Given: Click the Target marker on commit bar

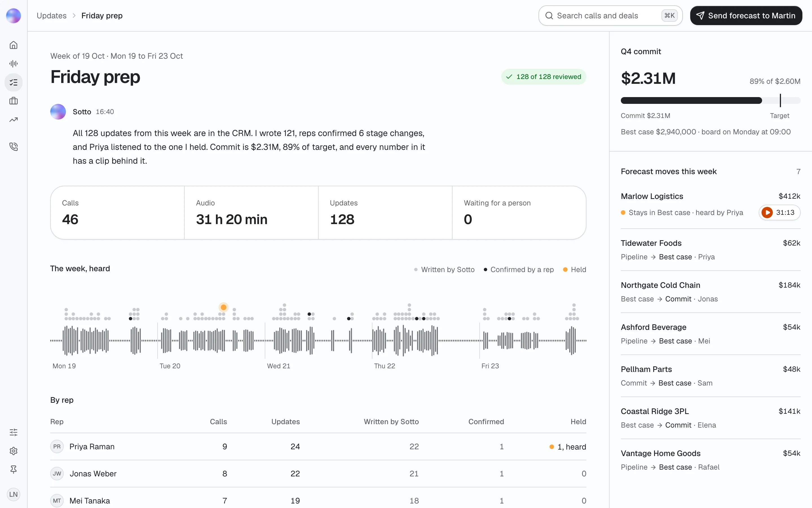Looking at the screenshot, I should tap(780, 100).
